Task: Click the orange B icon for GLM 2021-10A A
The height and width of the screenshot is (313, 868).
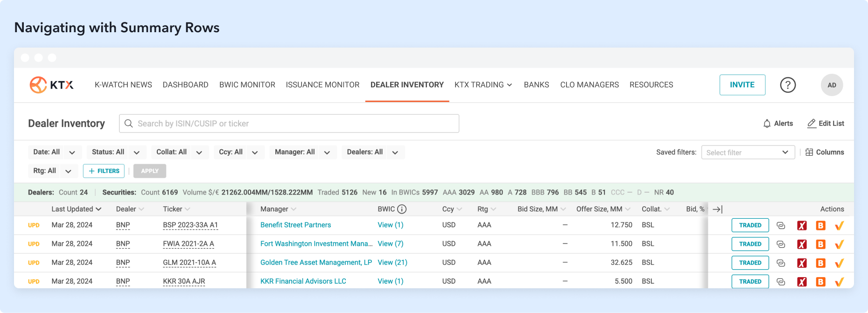Action: (820, 263)
